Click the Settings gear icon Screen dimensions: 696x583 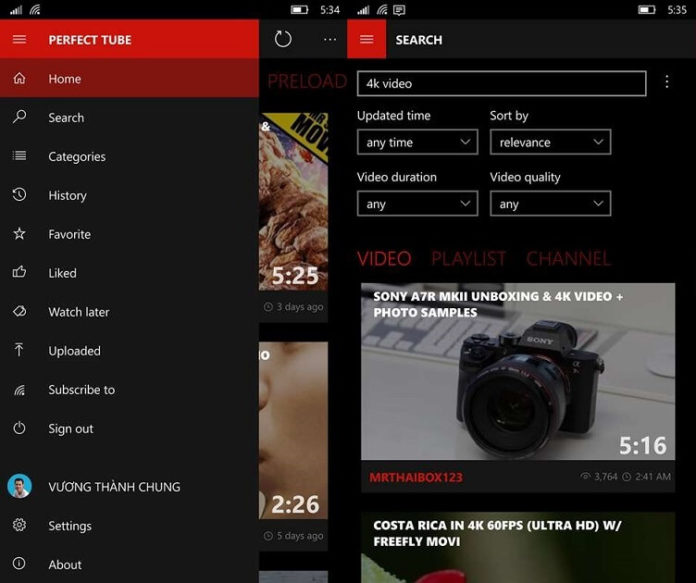coord(19,525)
